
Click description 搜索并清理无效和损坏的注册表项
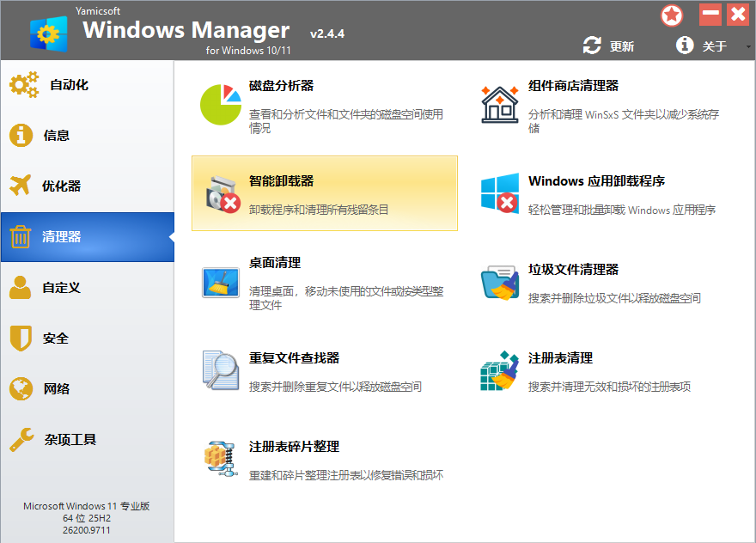coord(609,387)
